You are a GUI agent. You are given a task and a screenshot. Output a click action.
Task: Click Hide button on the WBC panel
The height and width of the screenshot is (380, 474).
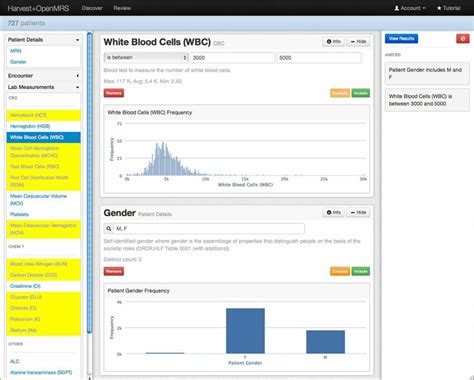(358, 42)
